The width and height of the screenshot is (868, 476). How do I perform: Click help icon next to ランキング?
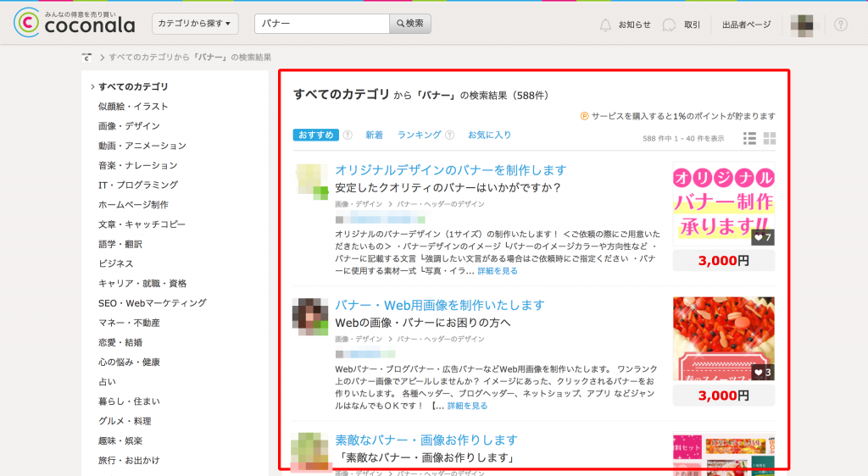click(x=449, y=135)
